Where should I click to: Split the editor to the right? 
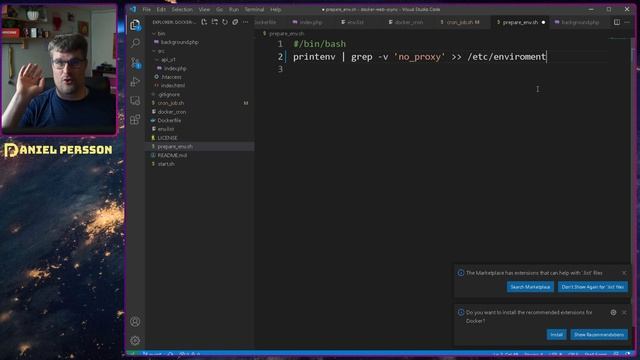coord(617,22)
